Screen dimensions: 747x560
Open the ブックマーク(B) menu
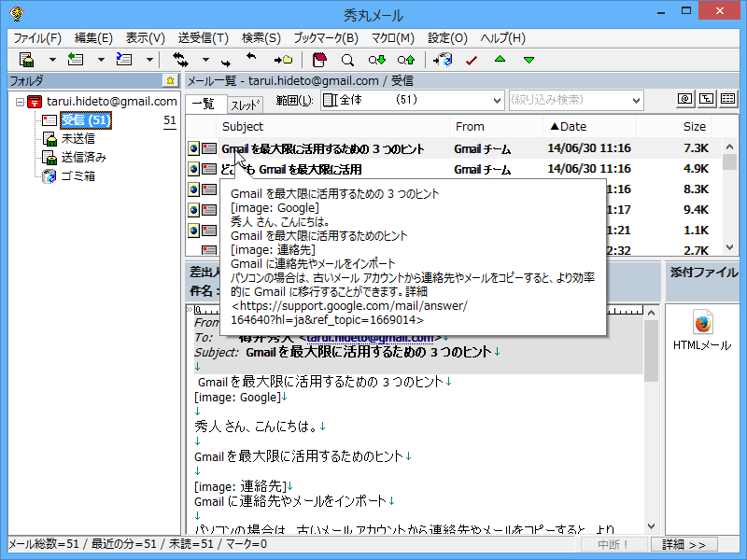326,38
